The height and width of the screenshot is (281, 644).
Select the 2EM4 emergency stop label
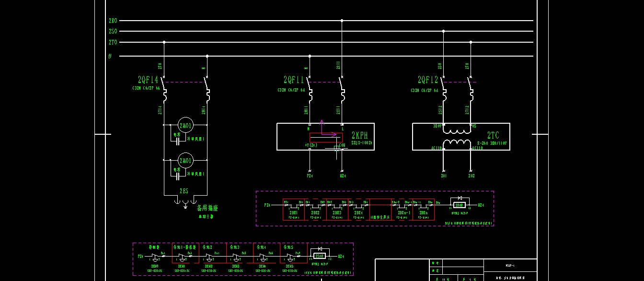pos(262,266)
